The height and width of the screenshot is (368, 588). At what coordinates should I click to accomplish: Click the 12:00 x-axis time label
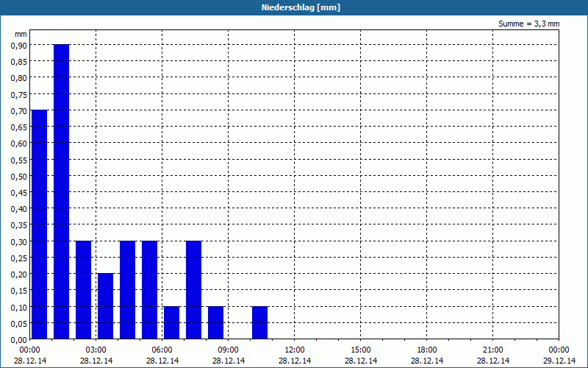pyautogui.click(x=295, y=350)
